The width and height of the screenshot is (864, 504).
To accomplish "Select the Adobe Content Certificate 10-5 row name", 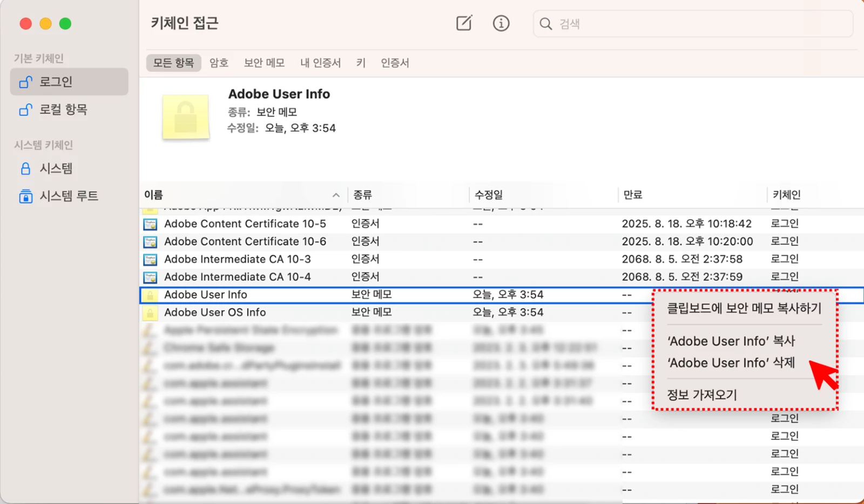I will pyautogui.click(x=245, y=224).
